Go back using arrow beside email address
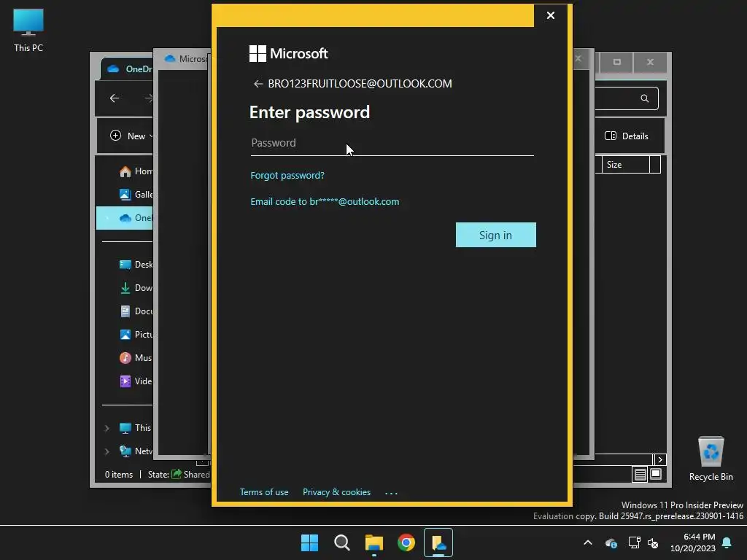747x560 pixels. click(258, 84)
